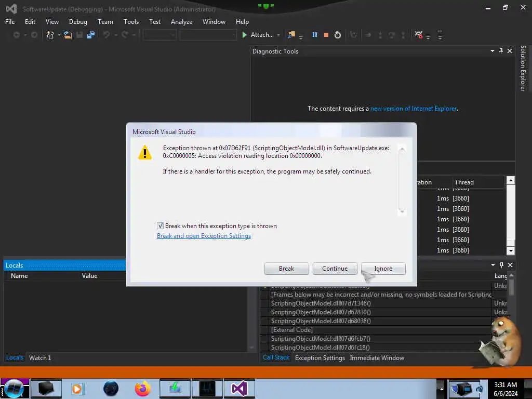Click the Attach... toolbar button
The height and width of the screenshot is (399, 532).
pos(262,35)
